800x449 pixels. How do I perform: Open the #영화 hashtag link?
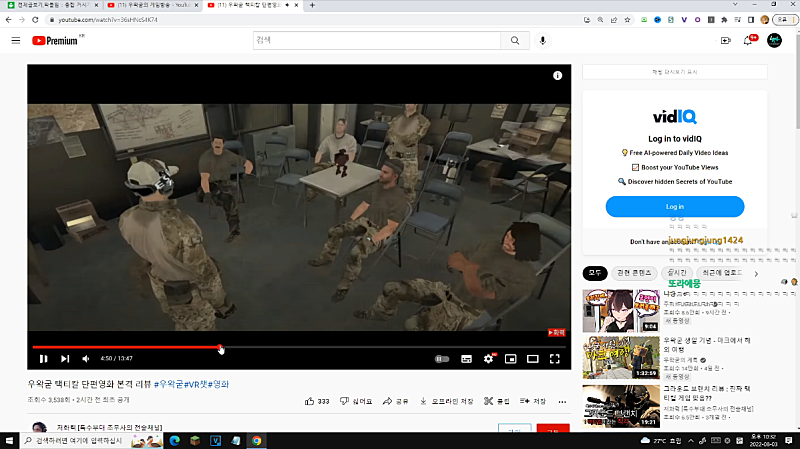click(218, 384)
